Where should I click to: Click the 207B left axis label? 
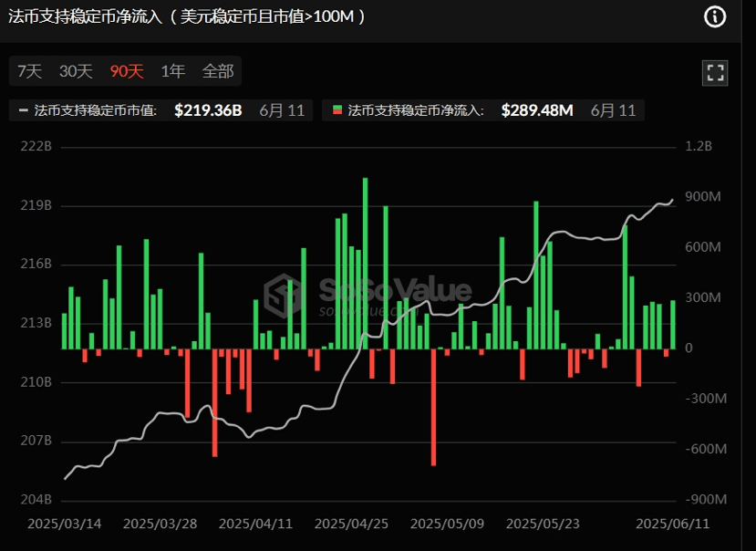pos(36,441)
